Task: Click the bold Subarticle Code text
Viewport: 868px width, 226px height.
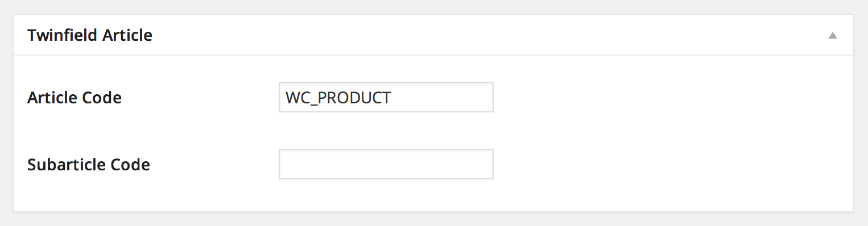Action: tap(89, 165)
